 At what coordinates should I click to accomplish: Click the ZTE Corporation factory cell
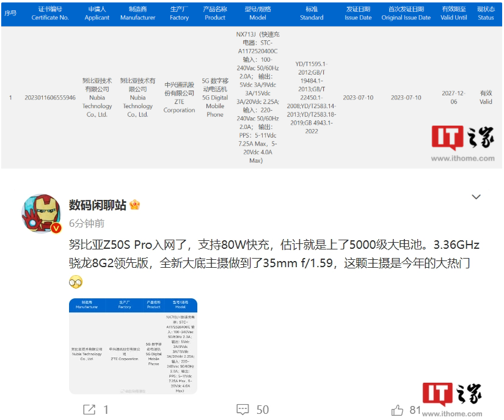pyautogui.click(x=180, y=97)
